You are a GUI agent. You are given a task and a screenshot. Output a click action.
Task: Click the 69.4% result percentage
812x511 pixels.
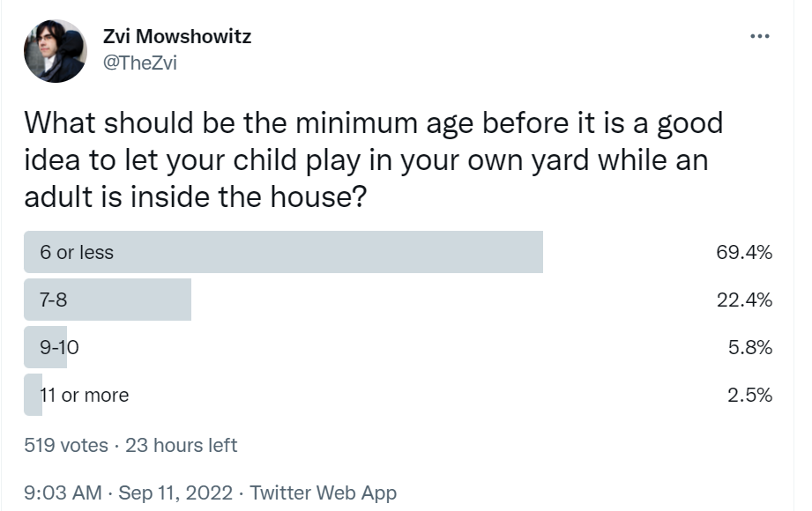tap(744, 252)
